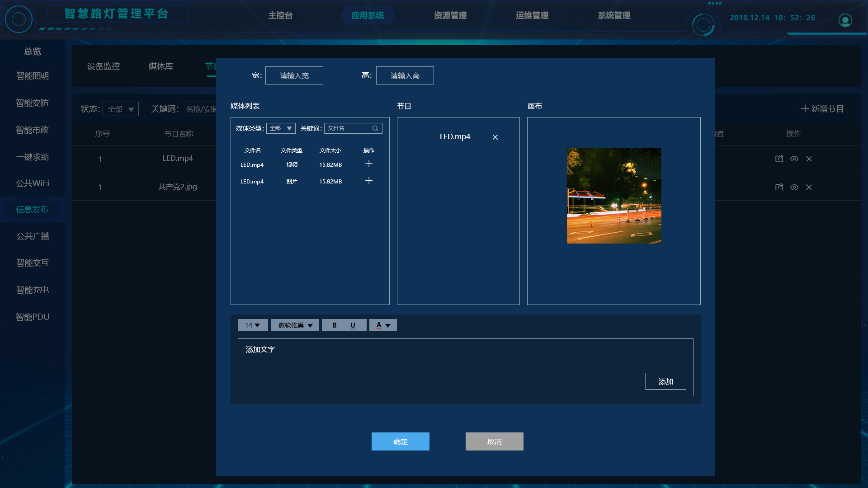Switch to the 资源管理 top menu

click(x=450, y=15)
